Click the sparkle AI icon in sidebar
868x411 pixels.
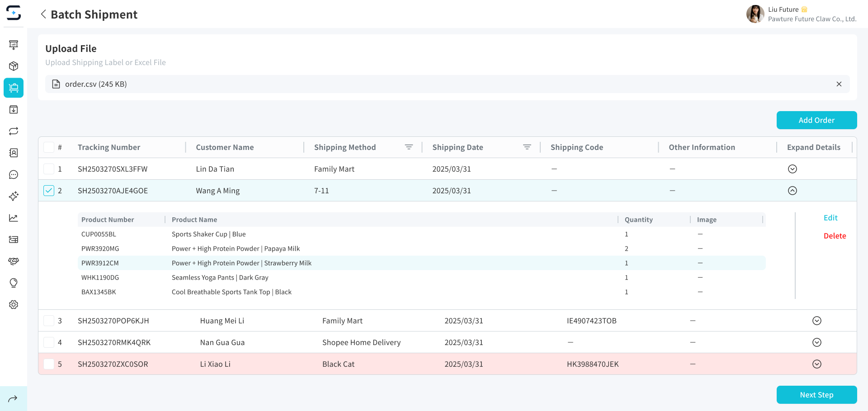pyautogui.click(x=14, y=196)
